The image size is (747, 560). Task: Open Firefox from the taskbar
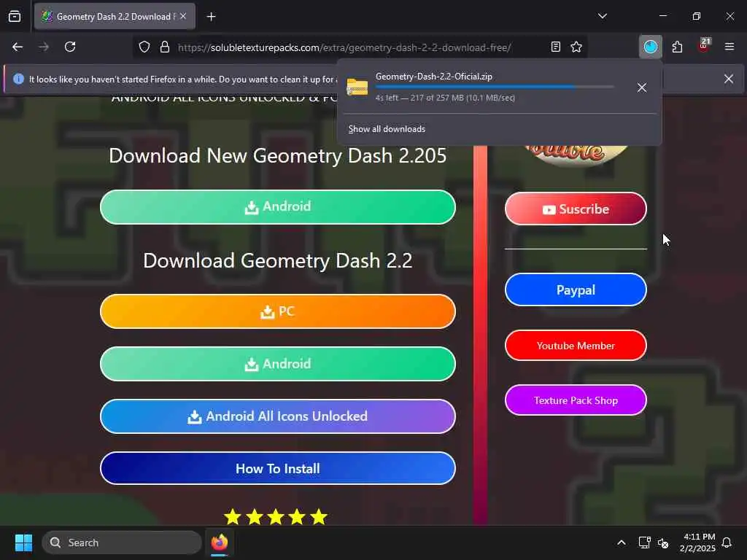pyautogui.click(x=220, y=542)
